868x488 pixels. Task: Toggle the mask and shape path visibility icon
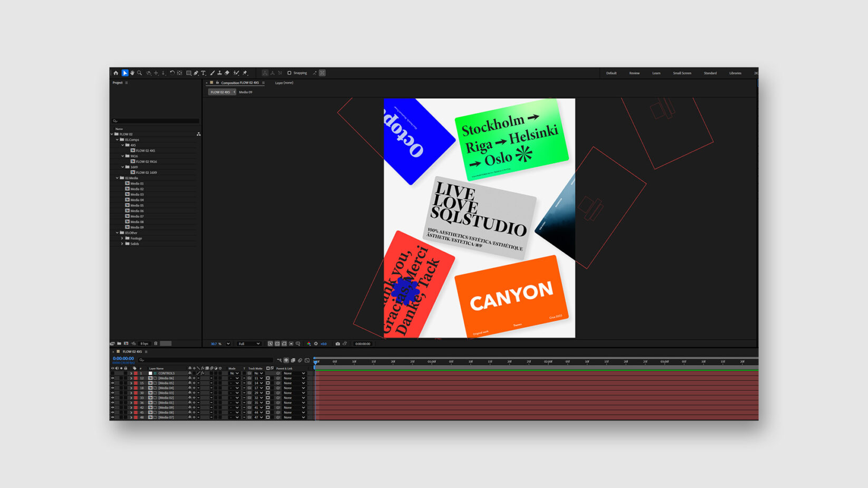coord(284,343)
